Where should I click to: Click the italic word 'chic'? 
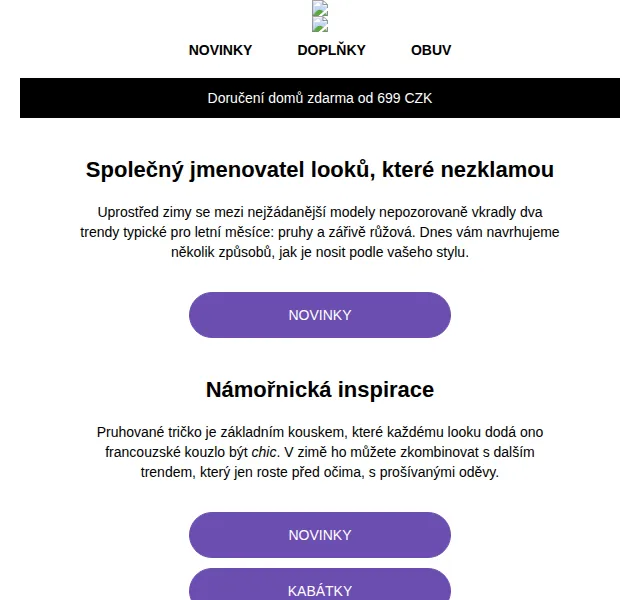264,452
